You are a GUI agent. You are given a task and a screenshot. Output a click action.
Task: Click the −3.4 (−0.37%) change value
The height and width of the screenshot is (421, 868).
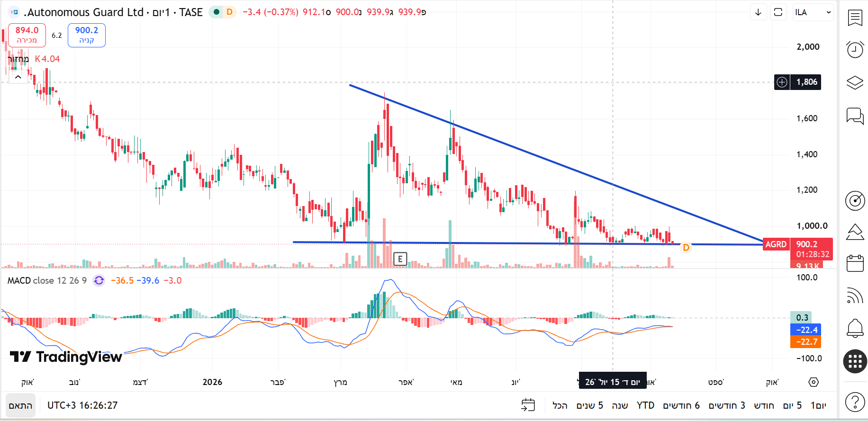271,12
